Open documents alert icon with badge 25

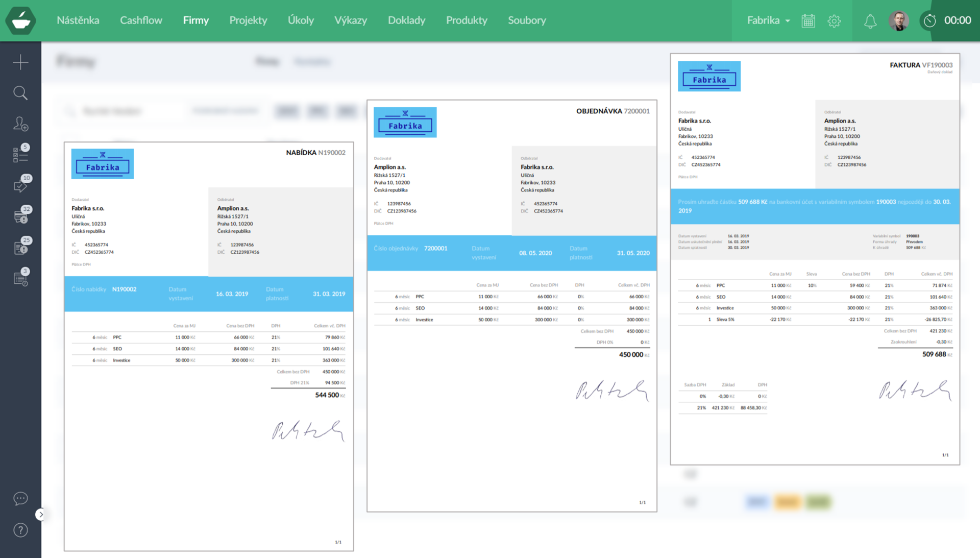click(x=20, y=248)
